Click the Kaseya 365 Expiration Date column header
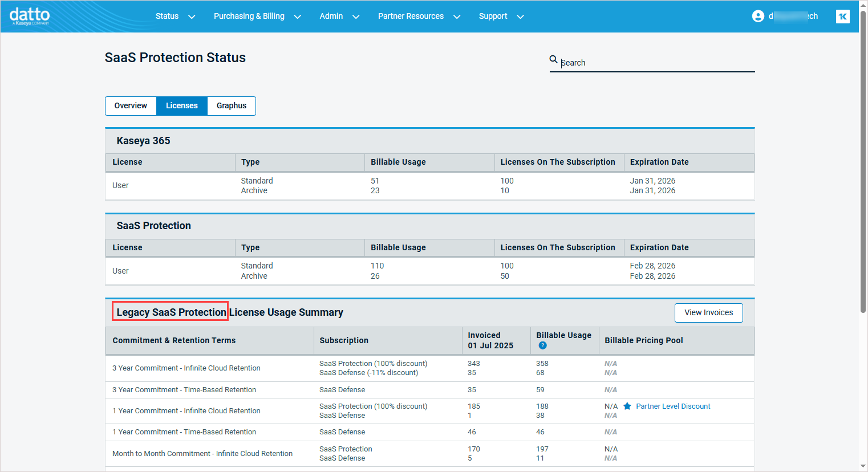The width and height of the screenshot is (868, 472). click(x=659, y=162)
